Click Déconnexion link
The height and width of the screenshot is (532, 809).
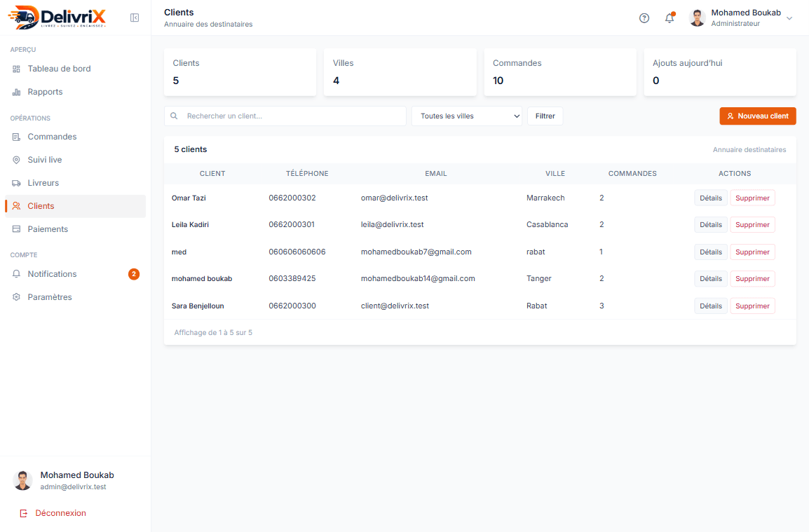pos(60,513)
